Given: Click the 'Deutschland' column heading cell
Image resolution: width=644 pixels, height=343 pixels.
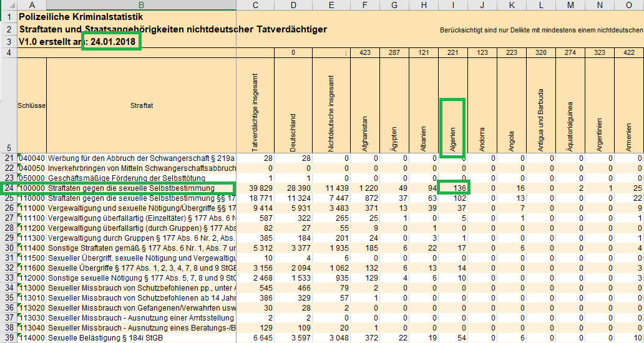Looking at the screenshot, I should tap(293, 105).
